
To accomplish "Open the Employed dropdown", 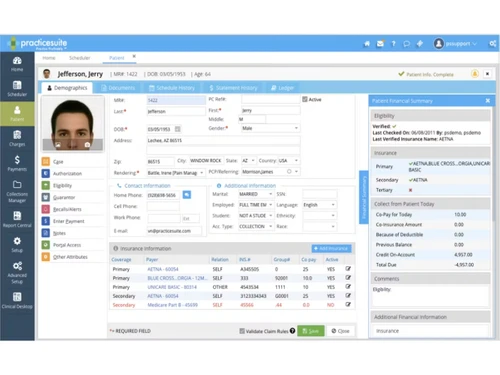I will coord(256,205).
